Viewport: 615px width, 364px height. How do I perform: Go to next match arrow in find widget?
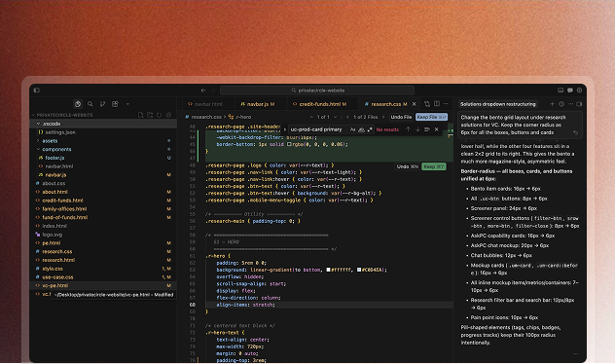[x=417, y=129]
